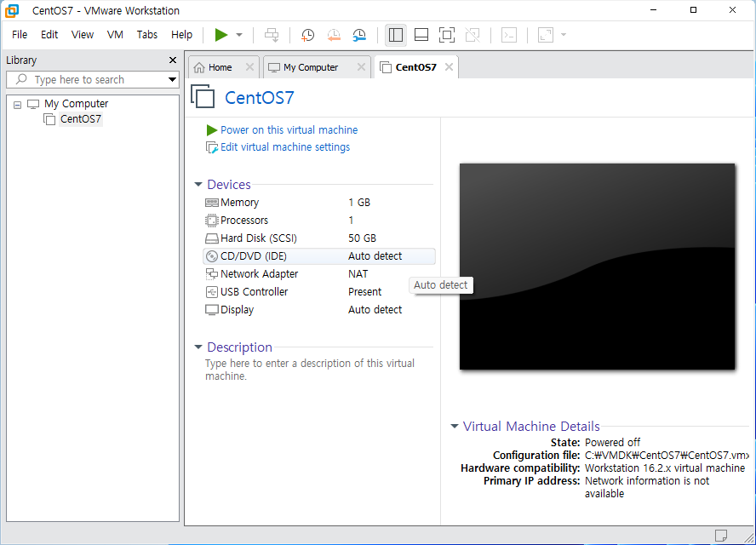
Task: Click the Present USB controller value
Action: coord(364,292)
